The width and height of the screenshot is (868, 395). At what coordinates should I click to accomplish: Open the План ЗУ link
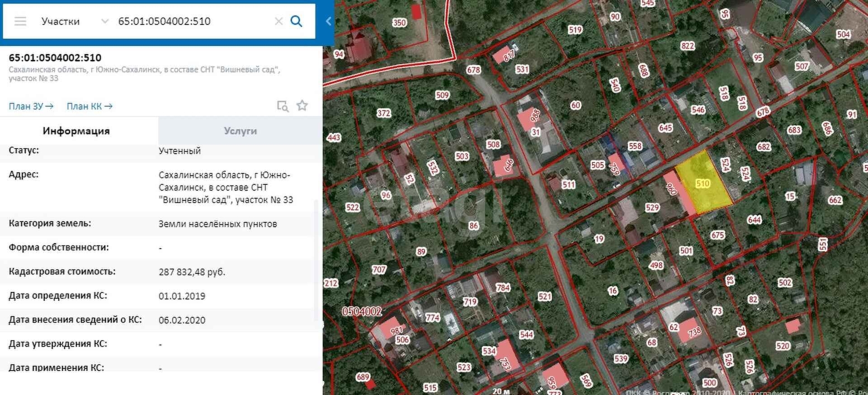pyautogui.click(x=31, y=106)
